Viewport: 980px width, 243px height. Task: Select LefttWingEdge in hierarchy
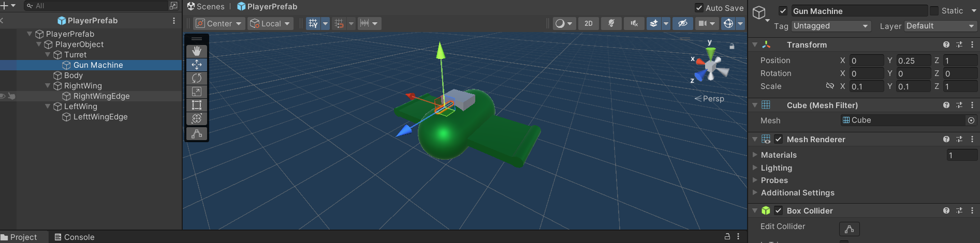[x=100, y=117]
